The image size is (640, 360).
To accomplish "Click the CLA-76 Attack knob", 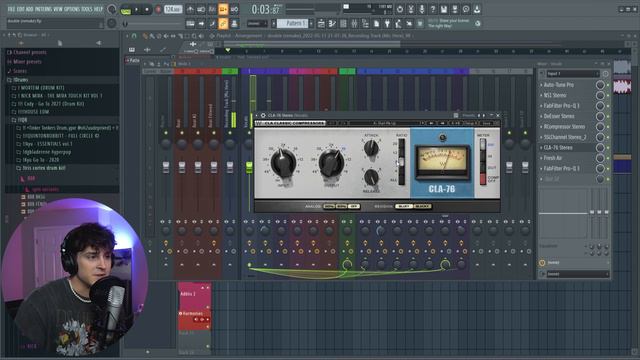I will coord(371,148).
